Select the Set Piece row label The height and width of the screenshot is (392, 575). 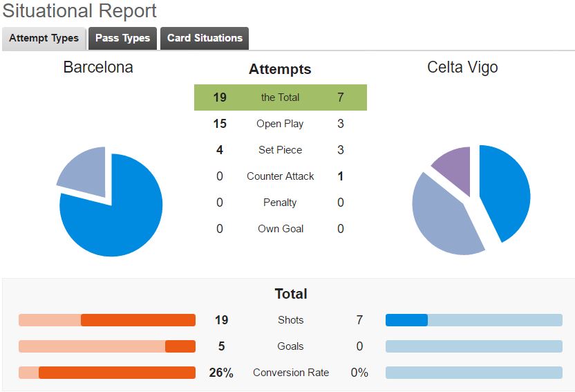280,150
